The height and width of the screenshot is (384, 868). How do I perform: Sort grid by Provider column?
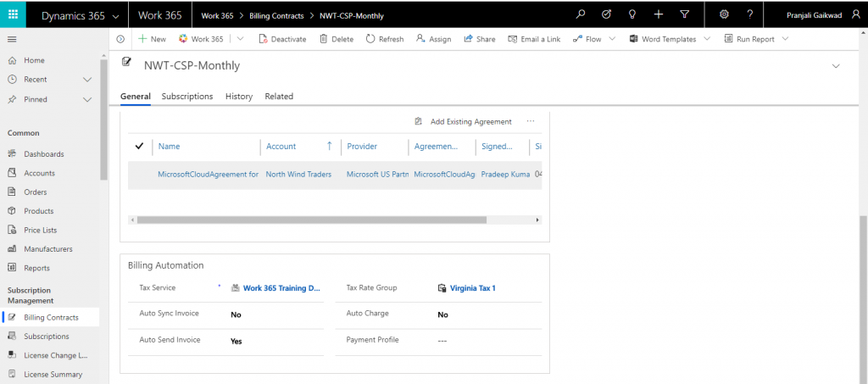click(x=362, y=147)
